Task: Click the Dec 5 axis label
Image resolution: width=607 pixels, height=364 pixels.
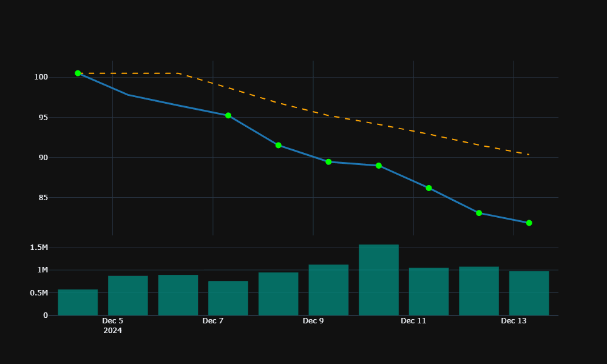Action: pos(112,321)
